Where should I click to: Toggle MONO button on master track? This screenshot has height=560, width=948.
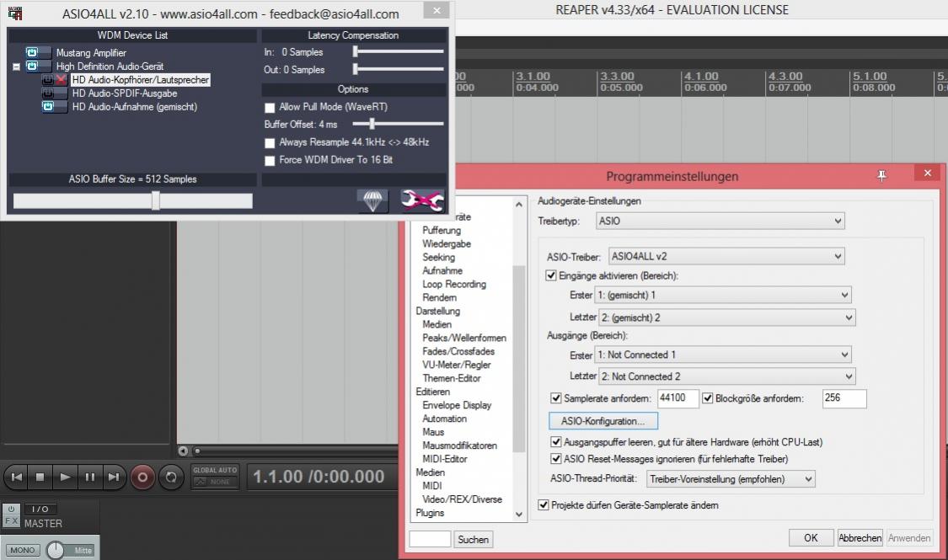(23, 551)
